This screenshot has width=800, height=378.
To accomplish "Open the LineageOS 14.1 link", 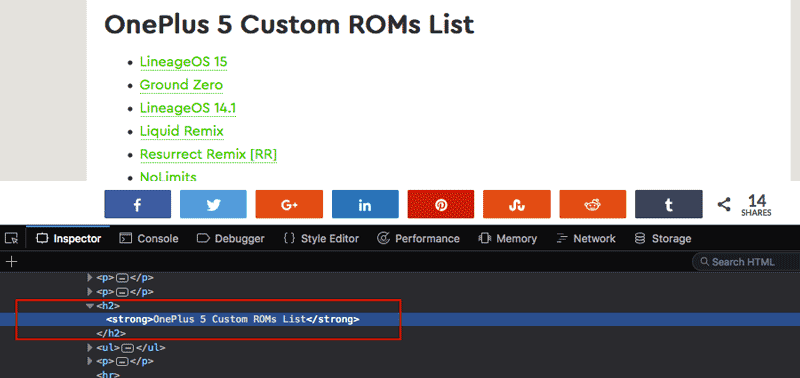I will click(x=188, y=108).
